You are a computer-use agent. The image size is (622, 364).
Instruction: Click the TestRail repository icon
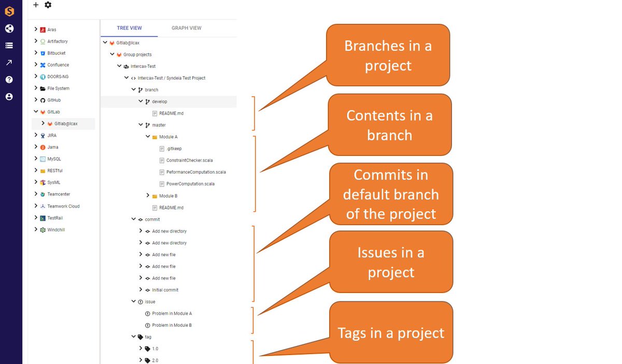click(x=43, y=218)
